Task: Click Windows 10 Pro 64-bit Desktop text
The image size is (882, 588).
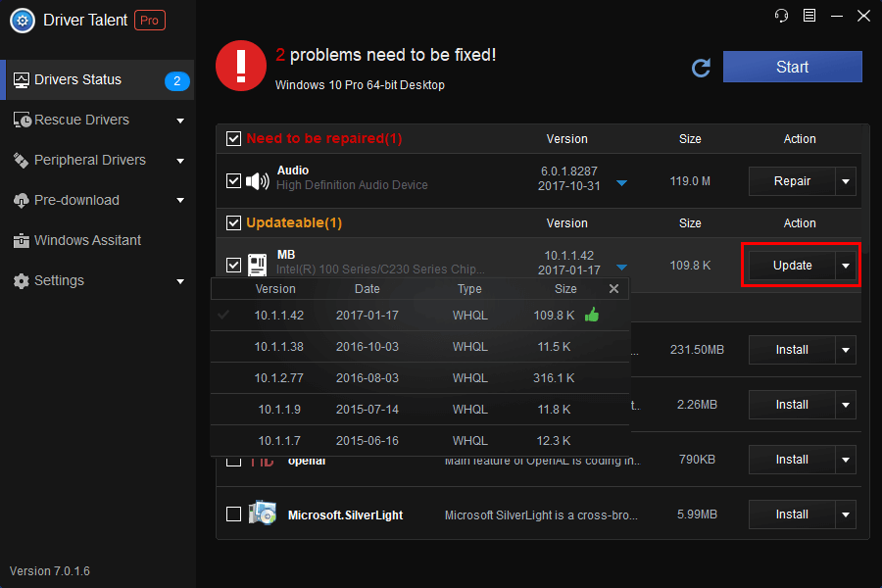Action: 360,85
